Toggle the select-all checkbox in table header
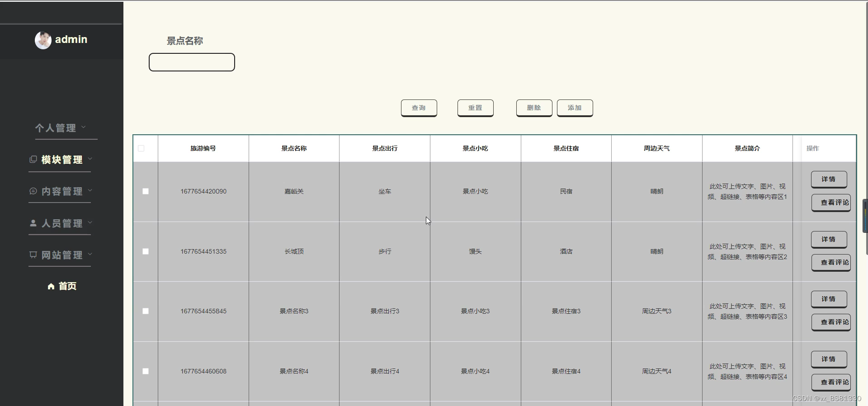868x406 pixels. [x=141, y=148]
